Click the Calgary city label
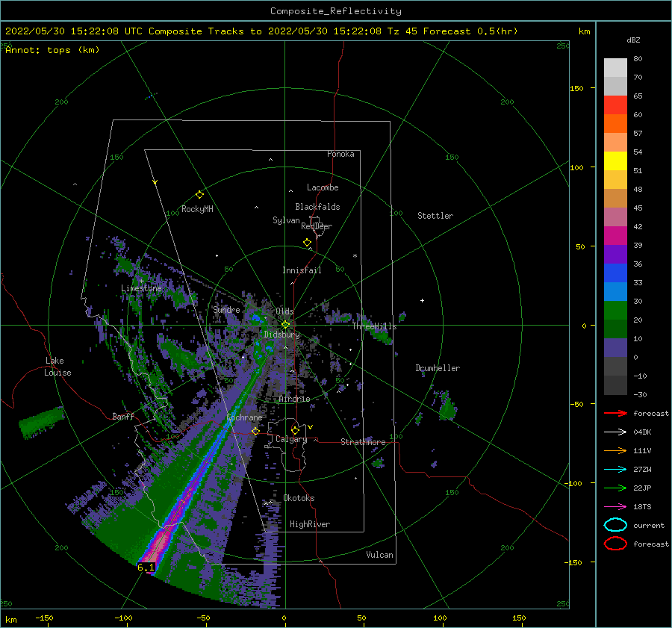 point(291,439)
